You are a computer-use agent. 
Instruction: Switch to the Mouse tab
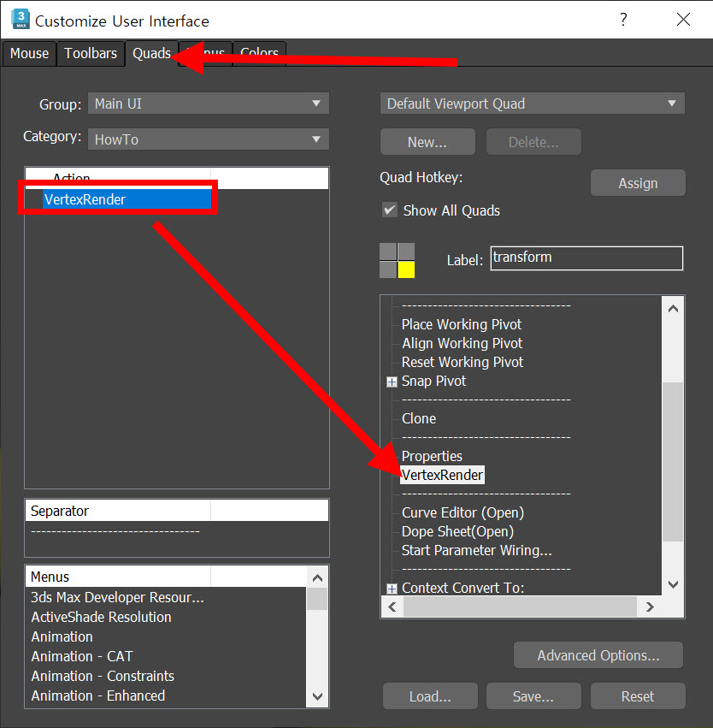(x=29, y=53)
